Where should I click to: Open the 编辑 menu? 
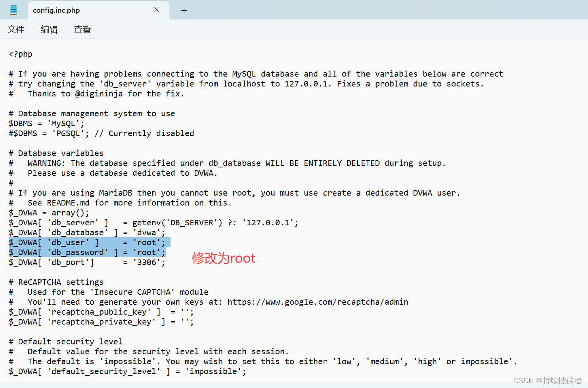click(49, 29)
